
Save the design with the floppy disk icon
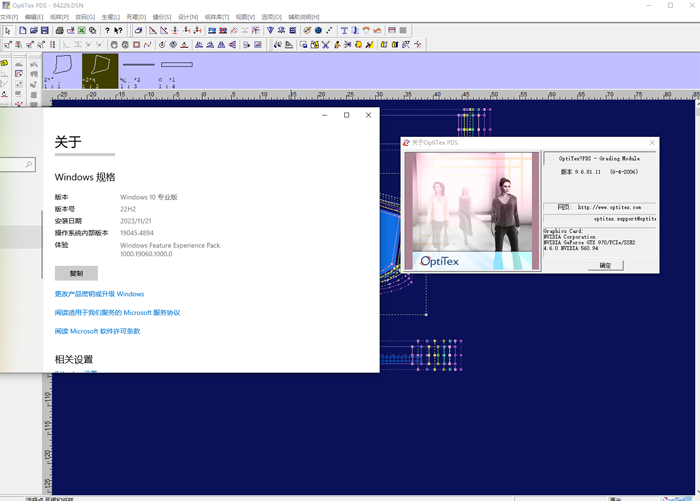(45, 31)
